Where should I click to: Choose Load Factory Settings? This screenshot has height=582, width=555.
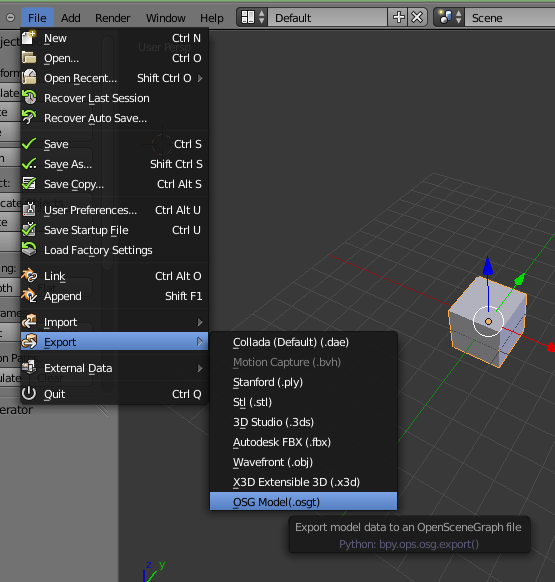point(114,250)
